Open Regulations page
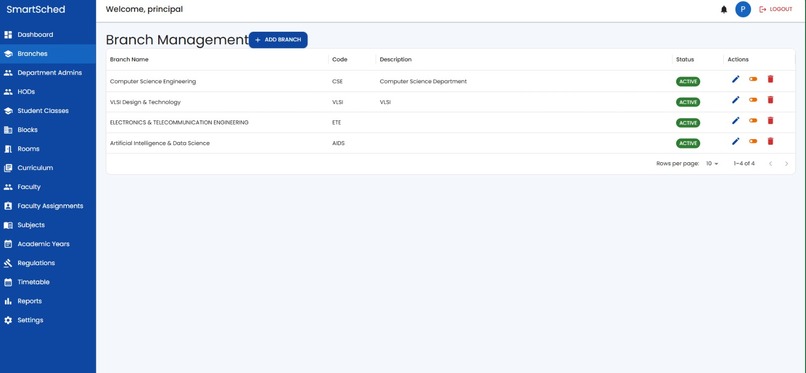This screenshot has height=373, width=806. coord(48,263)
